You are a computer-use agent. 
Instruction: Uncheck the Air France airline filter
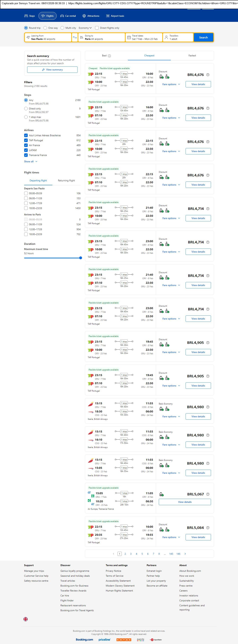pyautogui.click(x=26, y=145)
